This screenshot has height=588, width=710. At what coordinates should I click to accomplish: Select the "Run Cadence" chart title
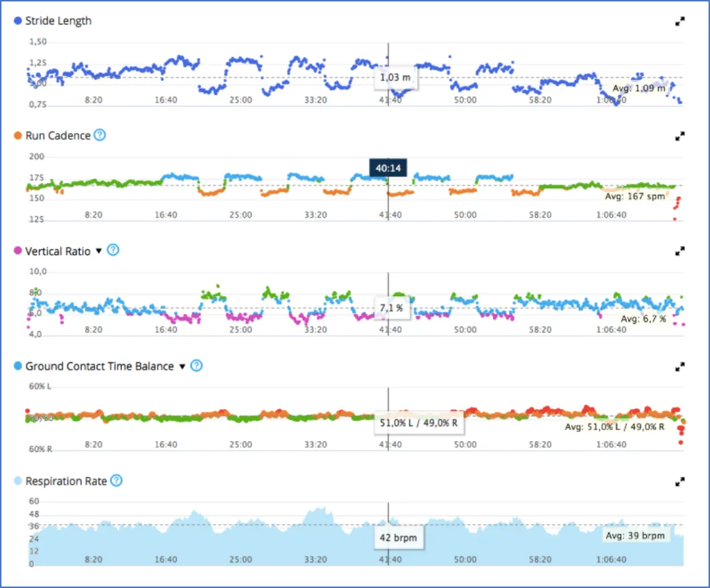point(58,136)
